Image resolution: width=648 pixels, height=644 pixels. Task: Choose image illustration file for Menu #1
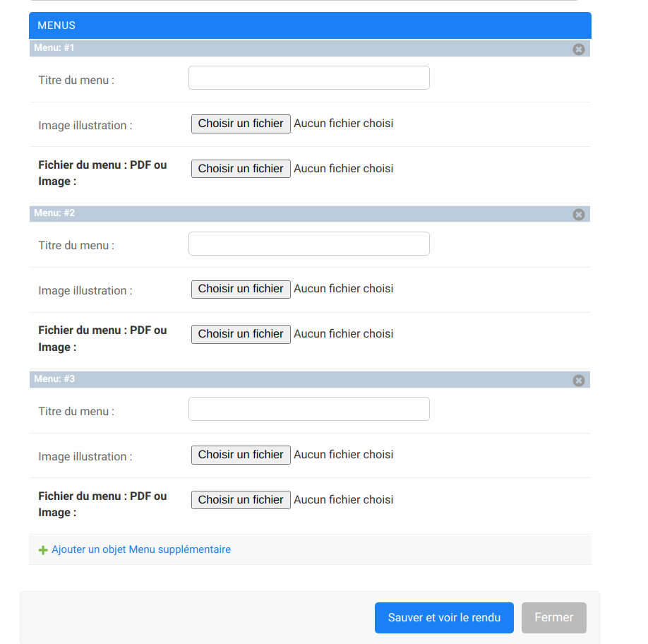click(x=241, y=124)
